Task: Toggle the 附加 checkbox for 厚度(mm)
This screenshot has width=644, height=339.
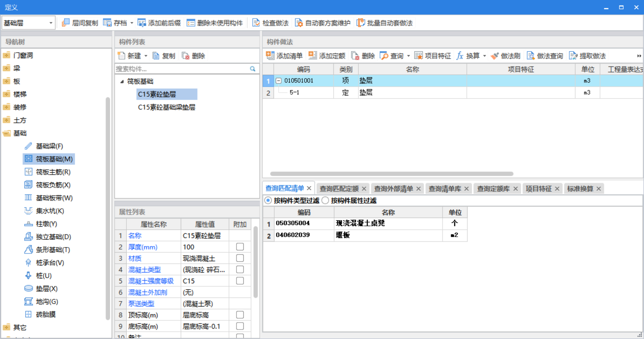Action: point(240,247)
